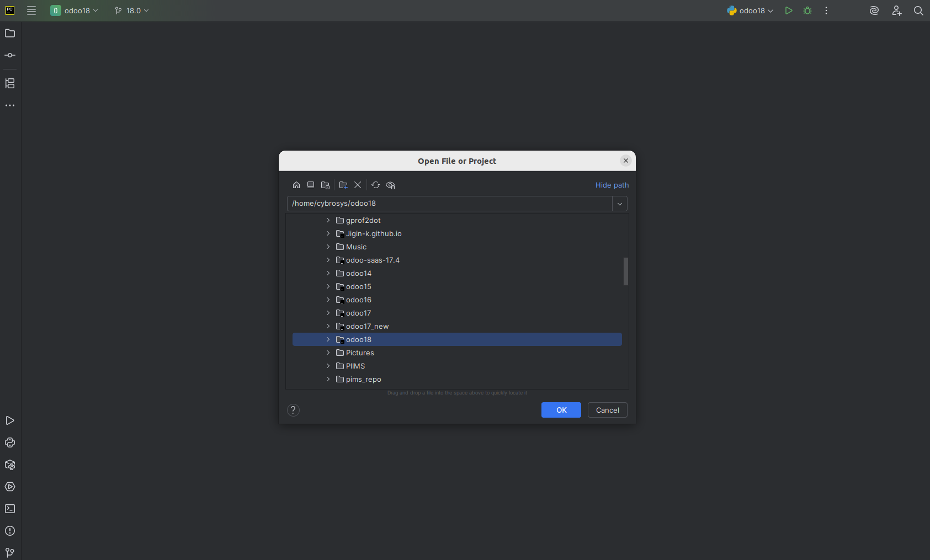The width and height of the screenshot is (930, 560).
Task: Select the PIIMS folder row
Action: tap(457, 366)
